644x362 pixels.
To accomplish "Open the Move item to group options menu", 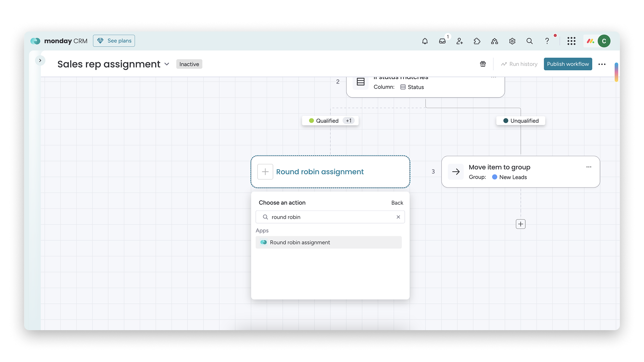I will (589, 167).
